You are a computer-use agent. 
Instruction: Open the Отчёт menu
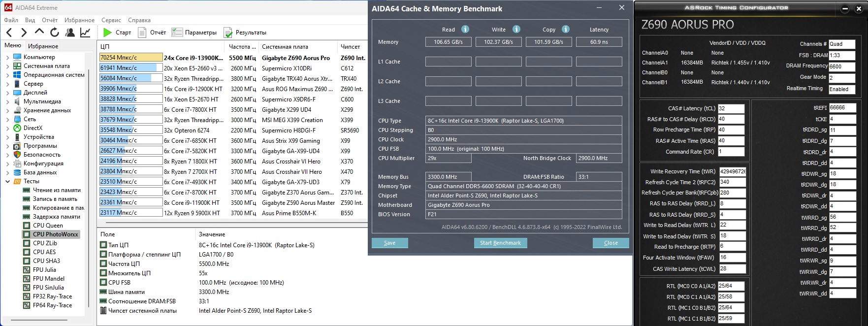pos(50,20)
